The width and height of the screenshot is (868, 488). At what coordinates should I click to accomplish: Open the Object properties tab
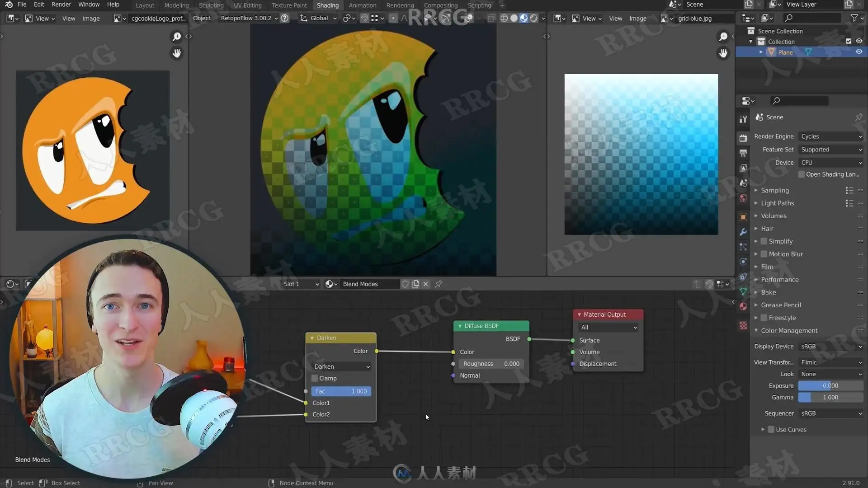tap(743, 217)
